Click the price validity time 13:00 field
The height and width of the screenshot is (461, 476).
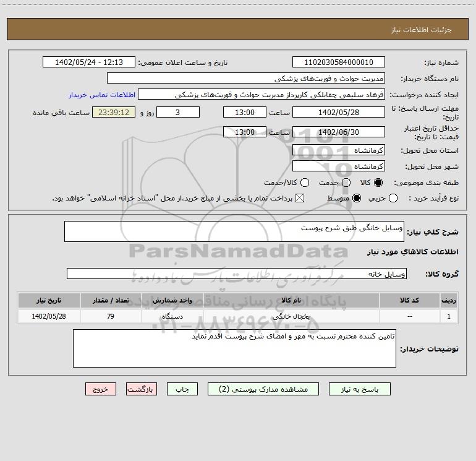pyautogui.click(x=245, y=132)
